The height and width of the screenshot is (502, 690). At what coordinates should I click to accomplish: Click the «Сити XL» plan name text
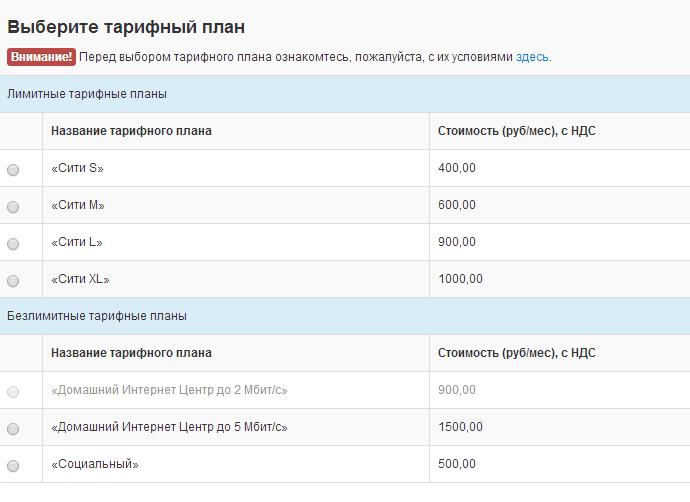pos(80,280)
